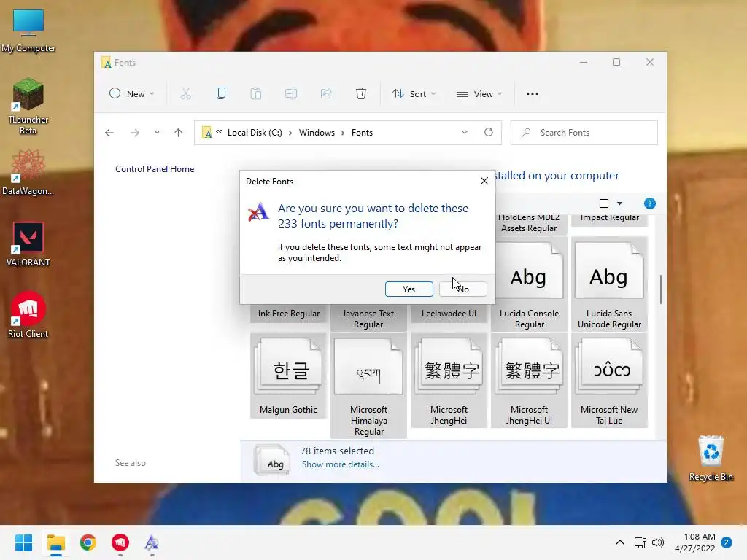The image size is (747, 560).
Task: Click the Rename icon in toolbar
Action: [x=291, y=94]
